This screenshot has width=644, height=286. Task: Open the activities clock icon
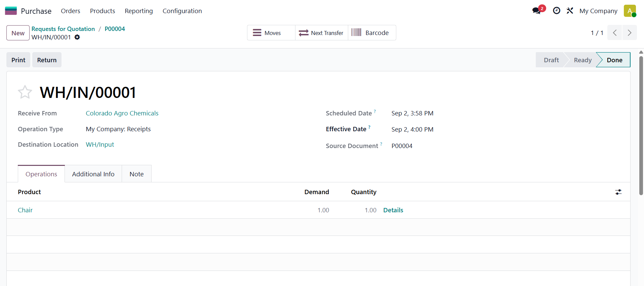coord(557,11)
